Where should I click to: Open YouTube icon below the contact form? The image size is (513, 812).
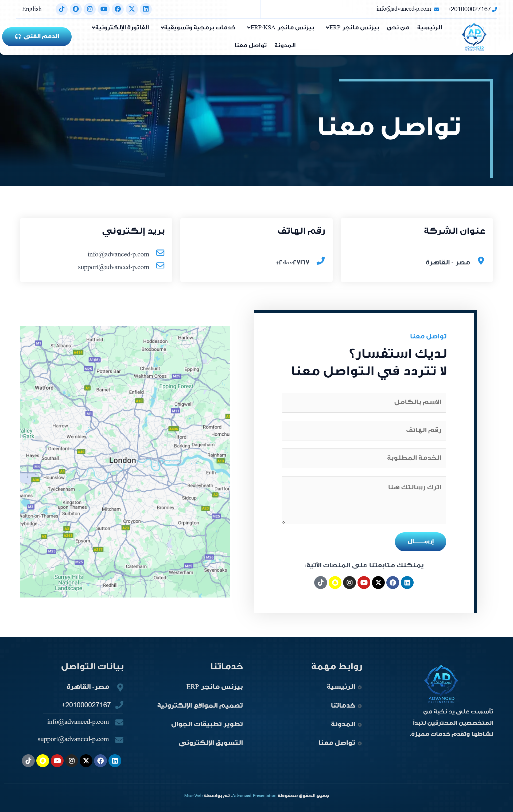(364, 582)
